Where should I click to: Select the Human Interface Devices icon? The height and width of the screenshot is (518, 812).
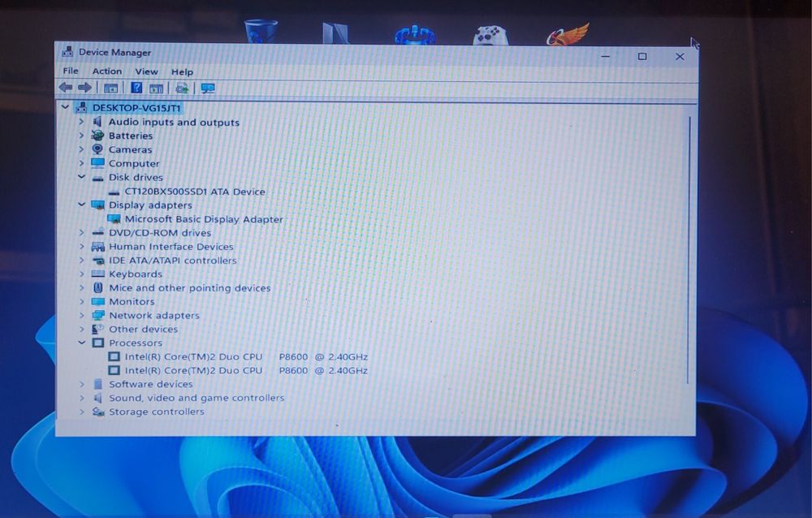coord(98,247)
